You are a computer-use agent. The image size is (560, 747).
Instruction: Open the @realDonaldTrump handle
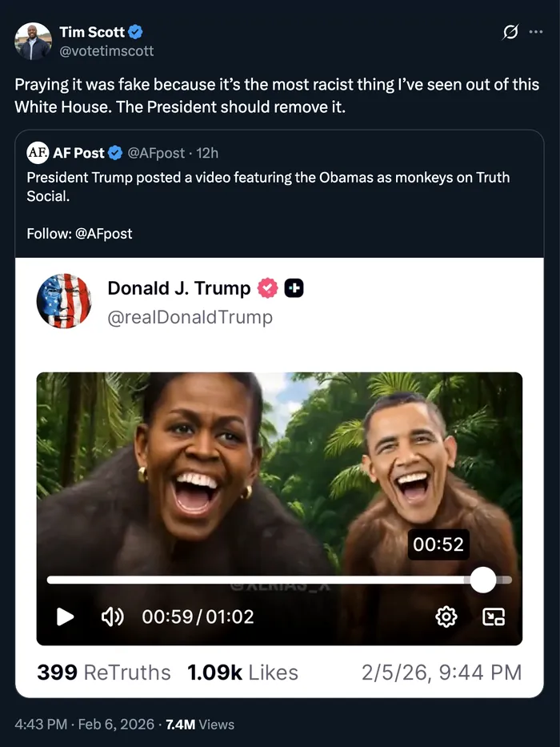tap(190, 317)
